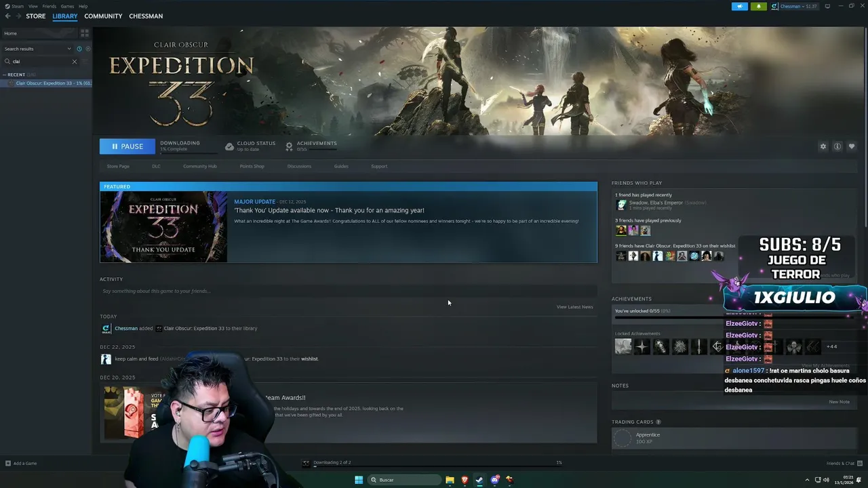
Task: Go forward with the navigation arrow
Action: (18, 16)
